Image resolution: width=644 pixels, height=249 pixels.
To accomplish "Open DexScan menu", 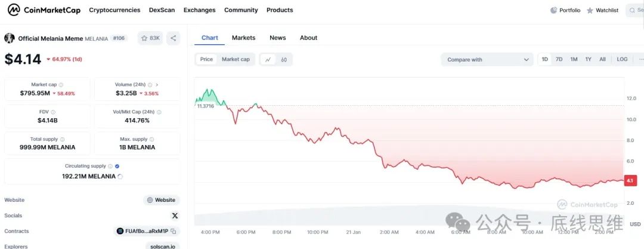I will (x=162, y=10).
